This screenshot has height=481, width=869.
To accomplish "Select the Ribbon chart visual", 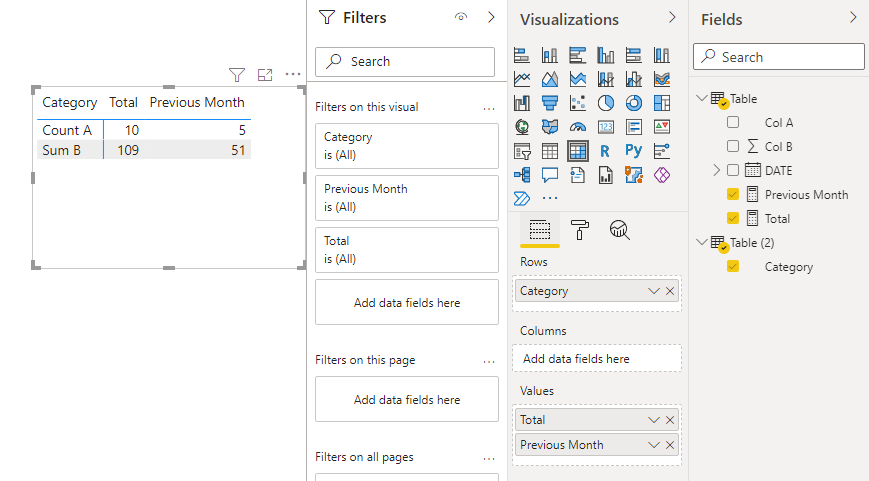I will [x=662, y=79].
